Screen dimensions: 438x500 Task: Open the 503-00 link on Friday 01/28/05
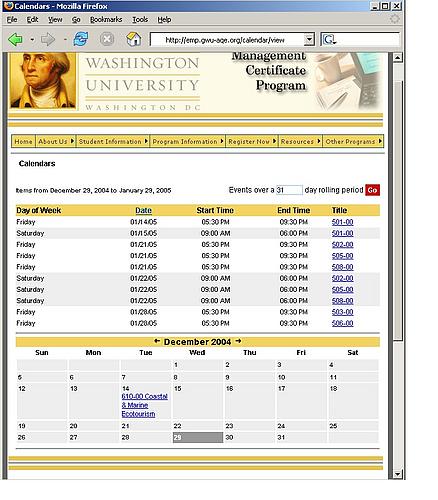(x=342, y=312)
